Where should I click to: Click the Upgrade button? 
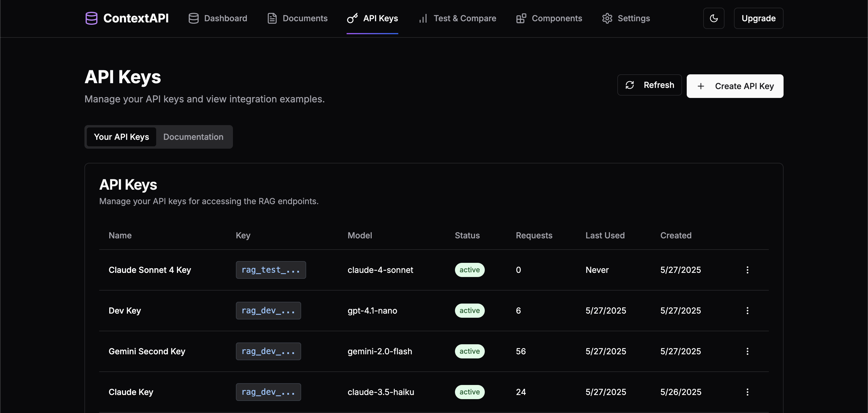758,18
